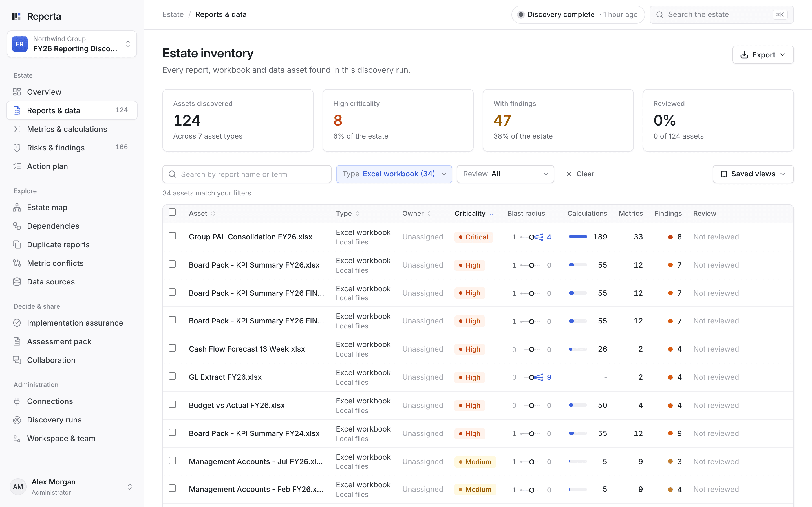The height and width of the screenshot is (507, 812).
Task: Click the Reperta logo icon
Action: pyautogui.click(x=16, y=16)
